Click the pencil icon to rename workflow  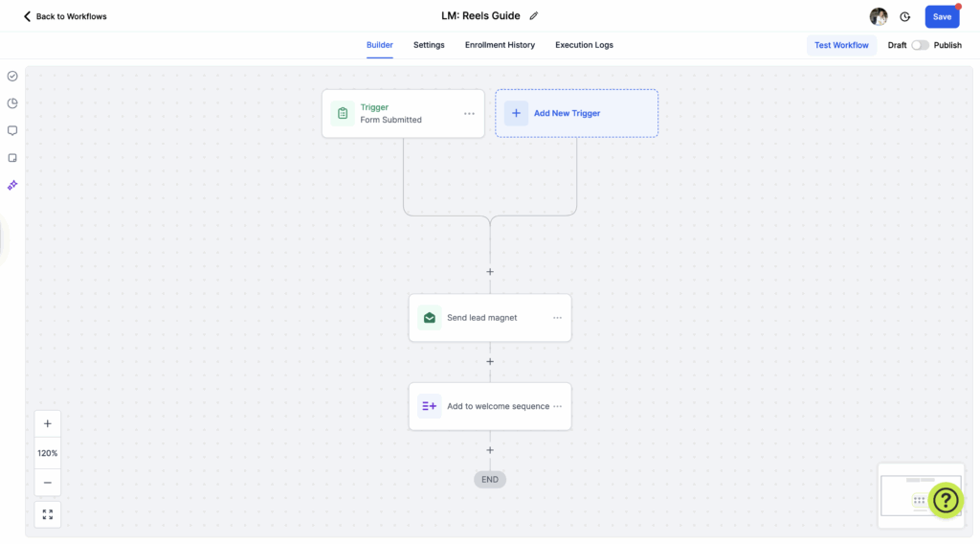pyautogui.click(x=534, y=16)
